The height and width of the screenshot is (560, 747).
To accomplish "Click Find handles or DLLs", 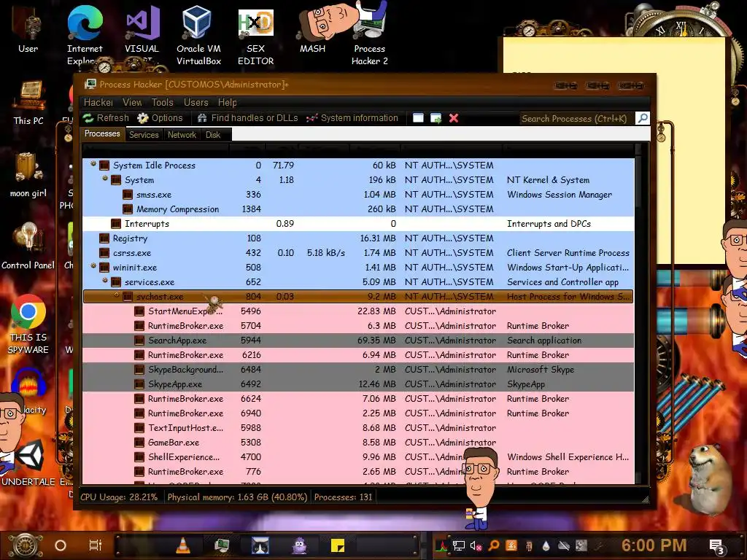I will (x=248, y=118).
